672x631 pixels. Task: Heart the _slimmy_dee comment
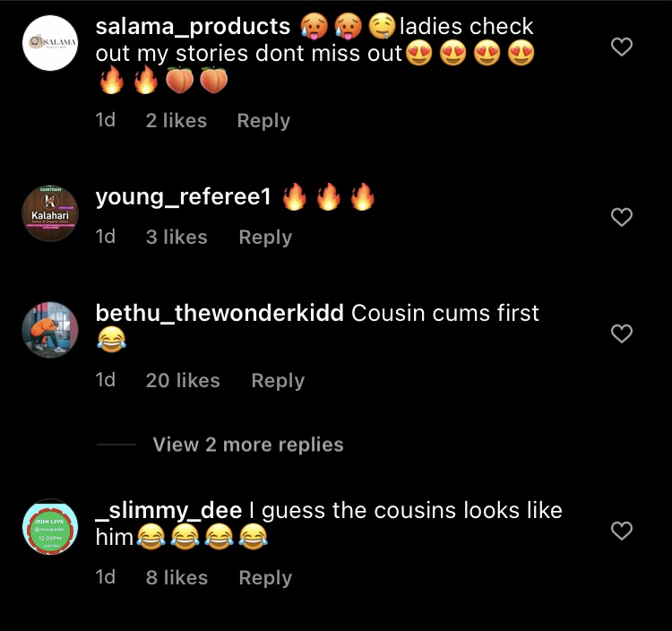point(622,531)
